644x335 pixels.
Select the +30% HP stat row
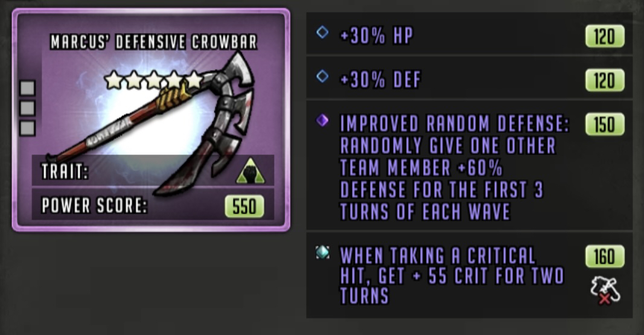[470, 34]
